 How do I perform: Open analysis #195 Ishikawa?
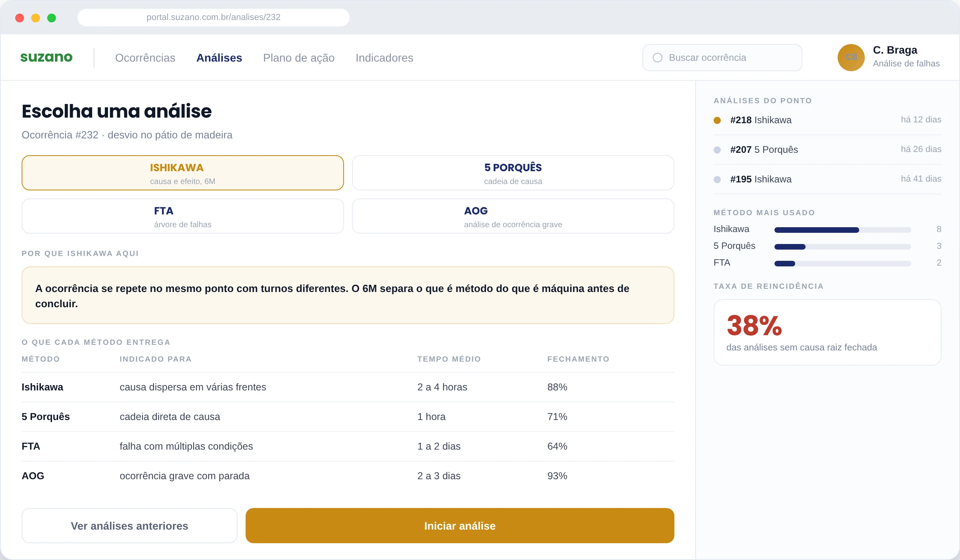(x=827, y=179)
